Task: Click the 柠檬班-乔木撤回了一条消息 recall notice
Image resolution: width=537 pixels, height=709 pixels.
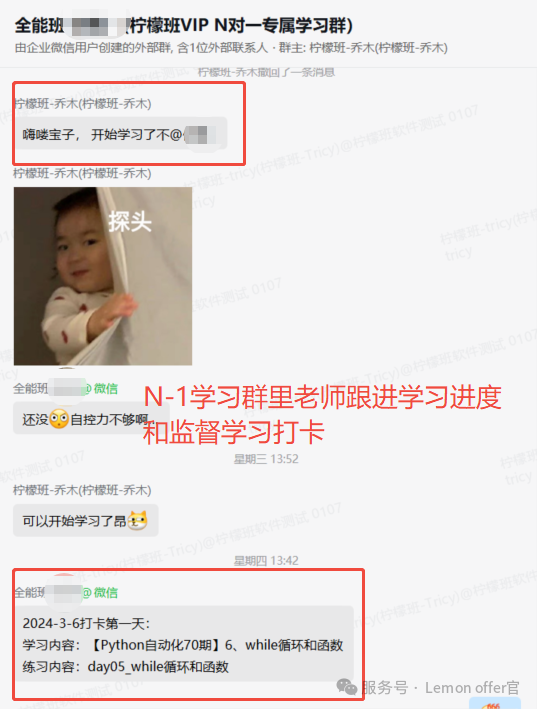Action: coord(267,72)
